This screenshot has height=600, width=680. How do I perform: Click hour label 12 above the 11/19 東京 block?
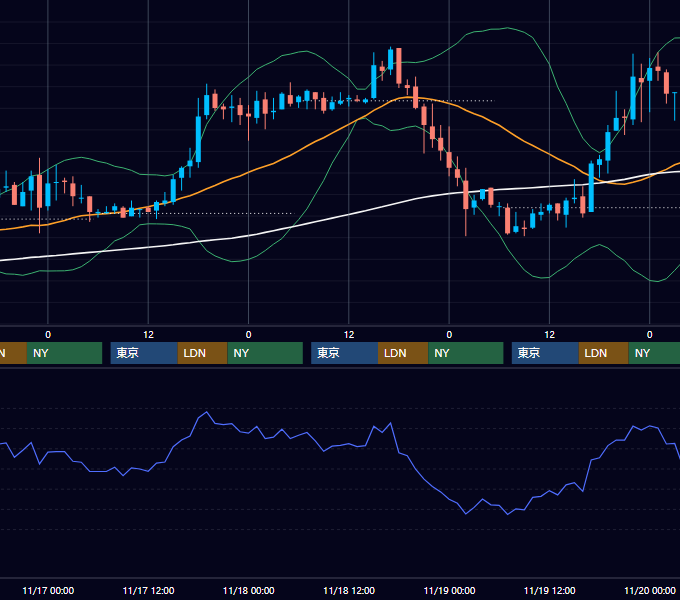pyautogui.click(x=549, y=335)
